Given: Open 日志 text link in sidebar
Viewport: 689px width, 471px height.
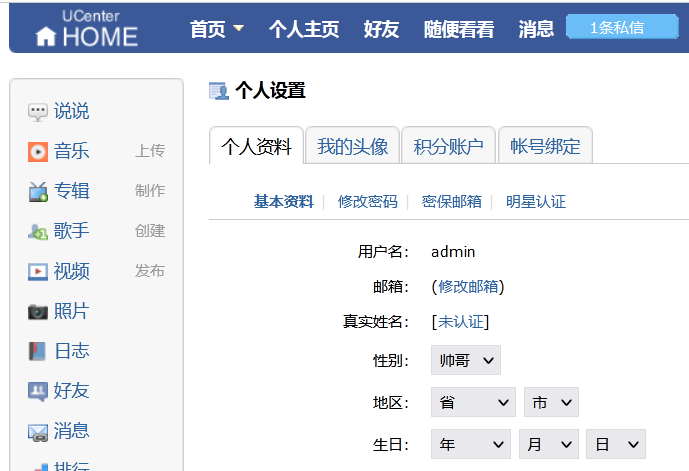Looking at the screenshot, I should (x=72, y=351).
